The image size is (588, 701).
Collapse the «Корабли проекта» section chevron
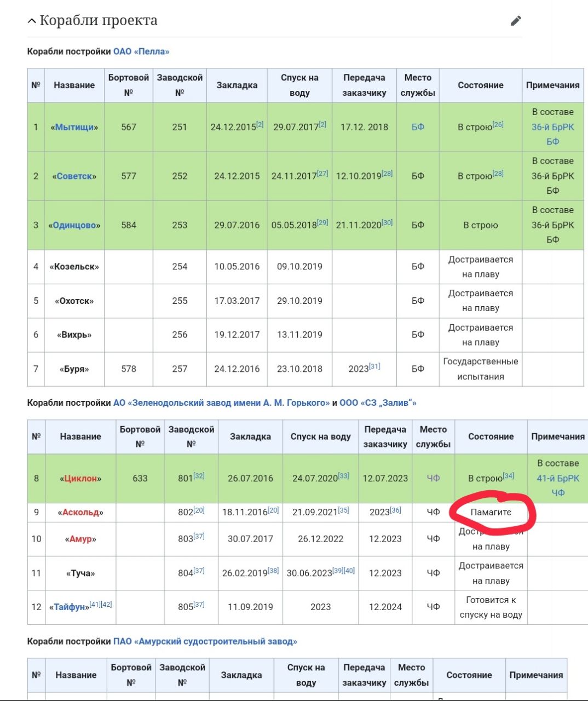tap(32, 21)
